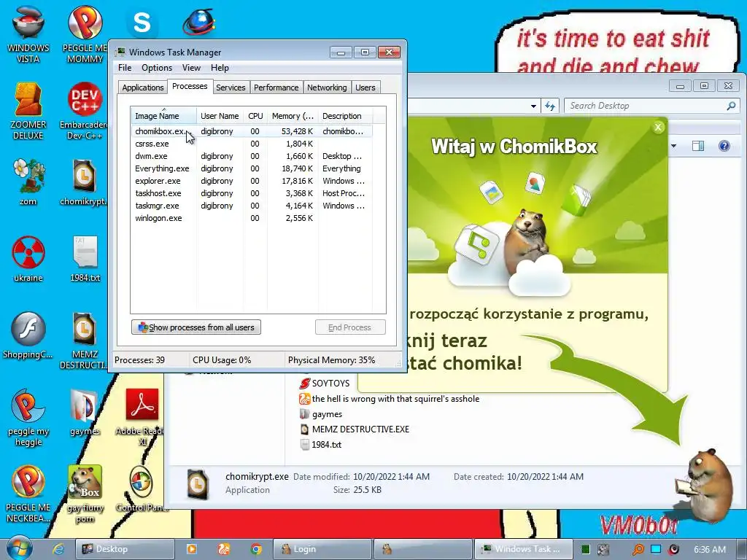747x560 pixels.
Task: Sort processes by Description column
Action: 345,116
